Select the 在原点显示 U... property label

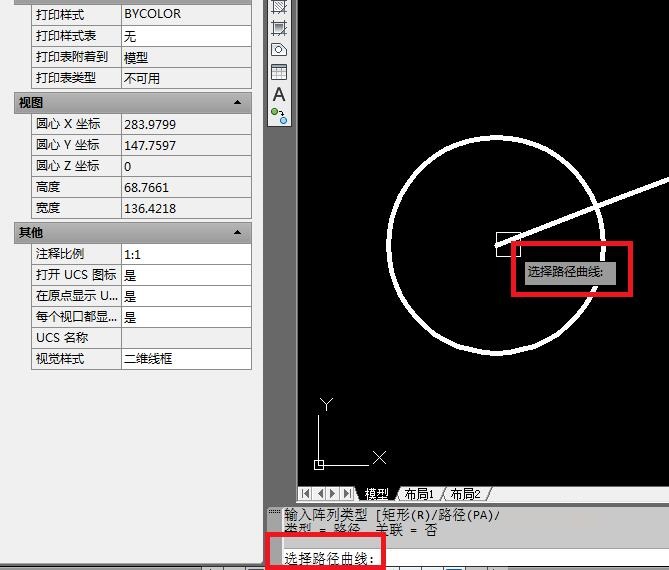tap(76, 296)
